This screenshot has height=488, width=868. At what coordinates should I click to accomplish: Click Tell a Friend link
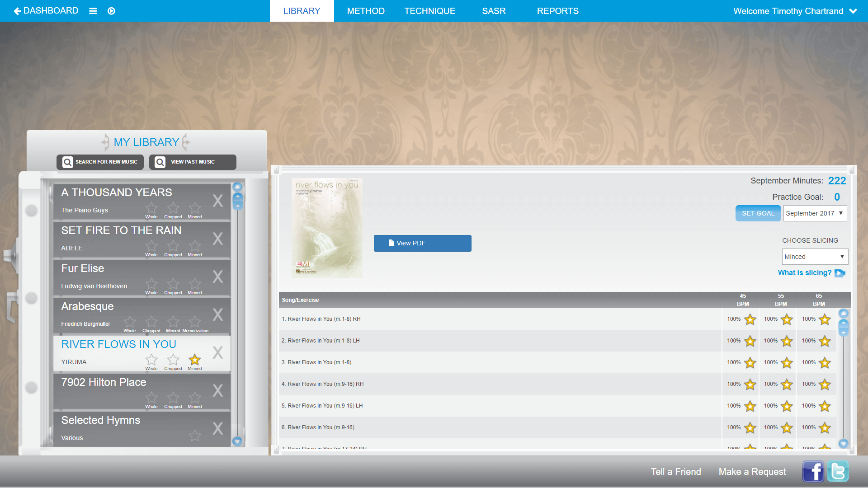(676, 472)
